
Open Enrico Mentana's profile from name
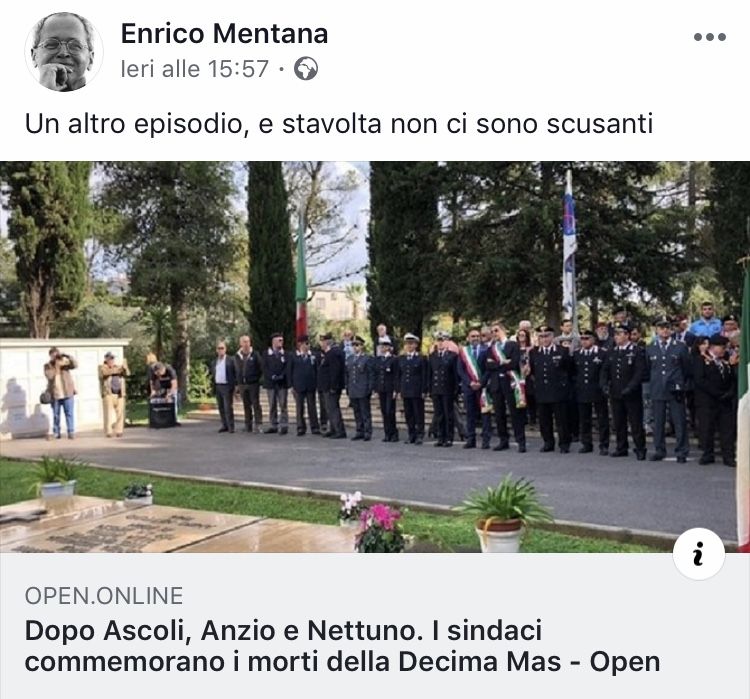coord(224,33)
